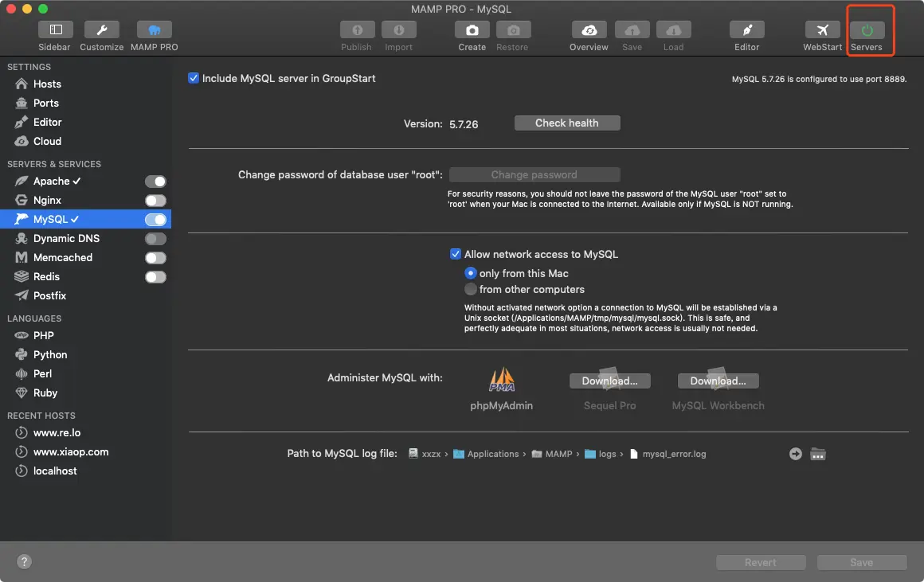924x582 pixels.
Task: Click the Revert button
Action: coord(761,563)
